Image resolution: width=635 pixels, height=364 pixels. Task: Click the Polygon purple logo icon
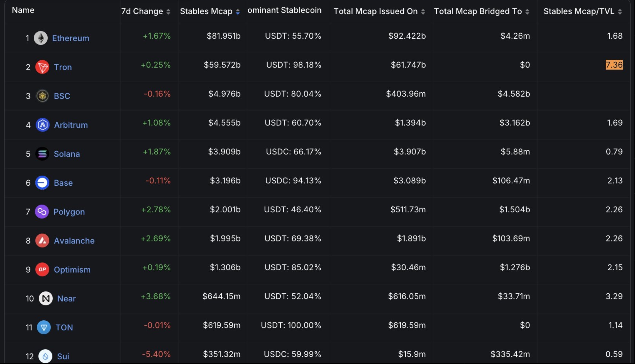[x=42, y=212]
